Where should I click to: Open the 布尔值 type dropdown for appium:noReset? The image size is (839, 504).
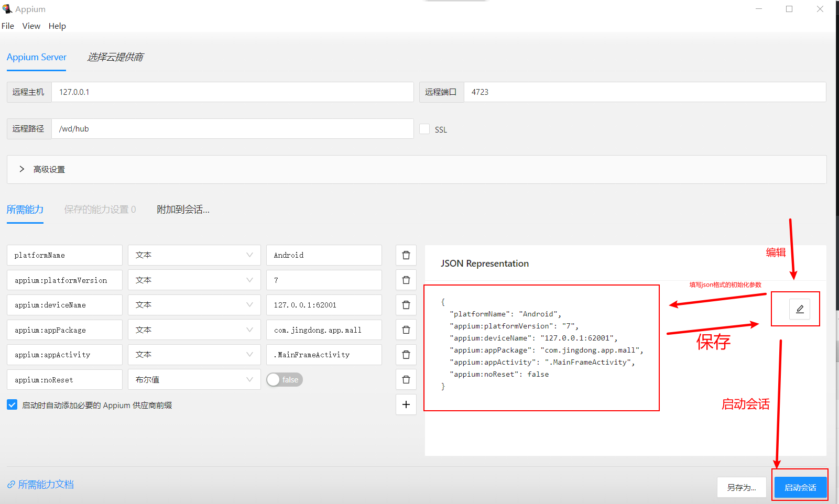[x=194, y=380]
